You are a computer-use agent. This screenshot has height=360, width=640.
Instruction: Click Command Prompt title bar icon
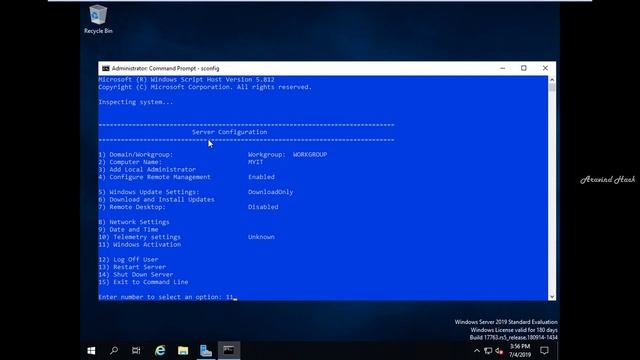pos(106,69)
